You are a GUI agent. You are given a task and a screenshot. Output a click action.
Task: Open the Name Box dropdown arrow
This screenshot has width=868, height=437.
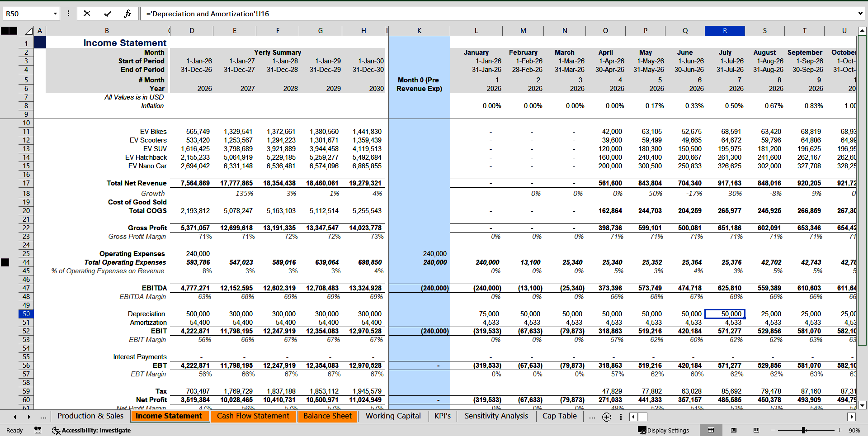[55, 14]
